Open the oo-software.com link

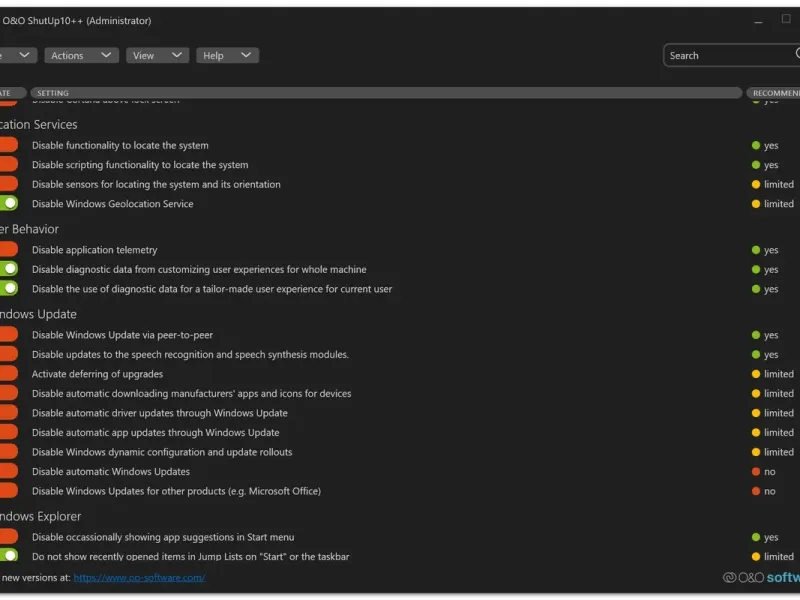pyautogui.click(x=139, y=578)
